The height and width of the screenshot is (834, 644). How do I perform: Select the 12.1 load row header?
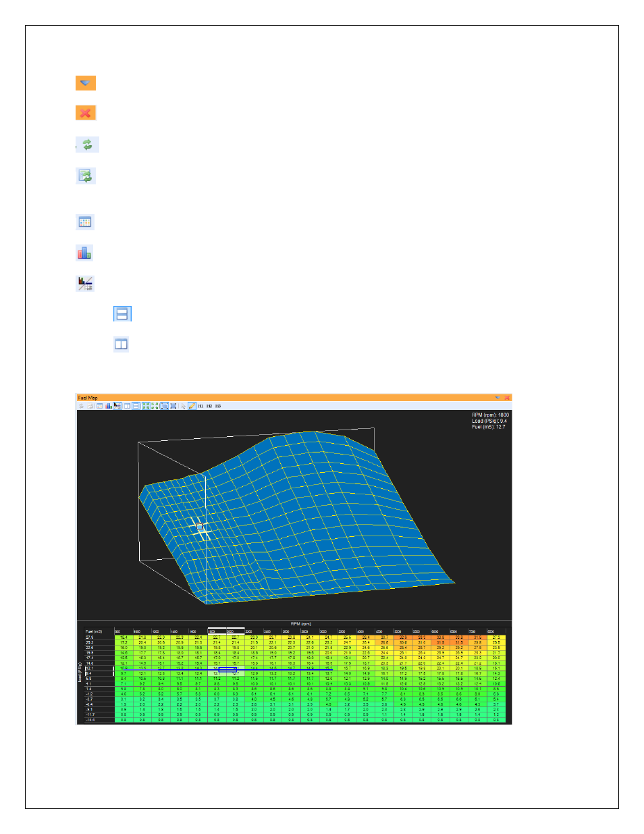pos(99,669)
